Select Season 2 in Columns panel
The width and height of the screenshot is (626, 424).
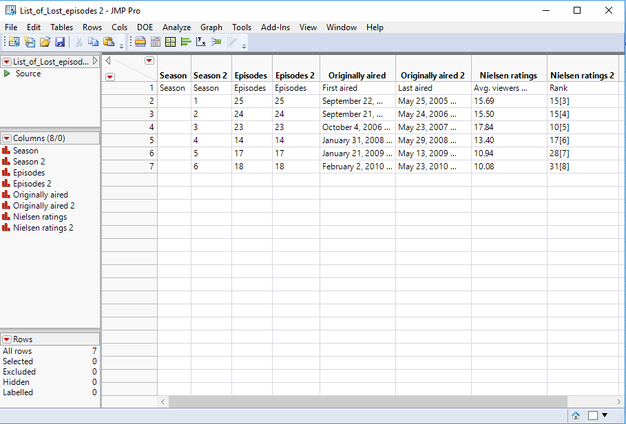[29, 162]
